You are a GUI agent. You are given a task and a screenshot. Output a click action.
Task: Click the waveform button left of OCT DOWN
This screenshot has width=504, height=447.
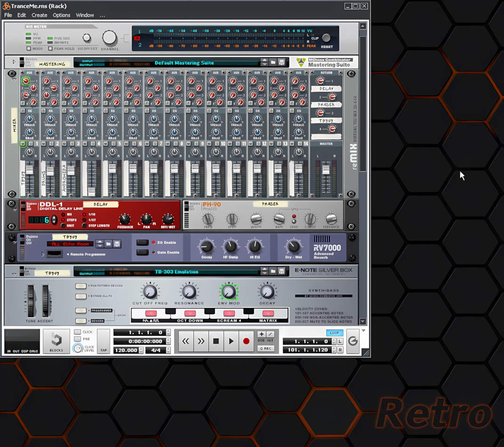(x=151, y=313)
